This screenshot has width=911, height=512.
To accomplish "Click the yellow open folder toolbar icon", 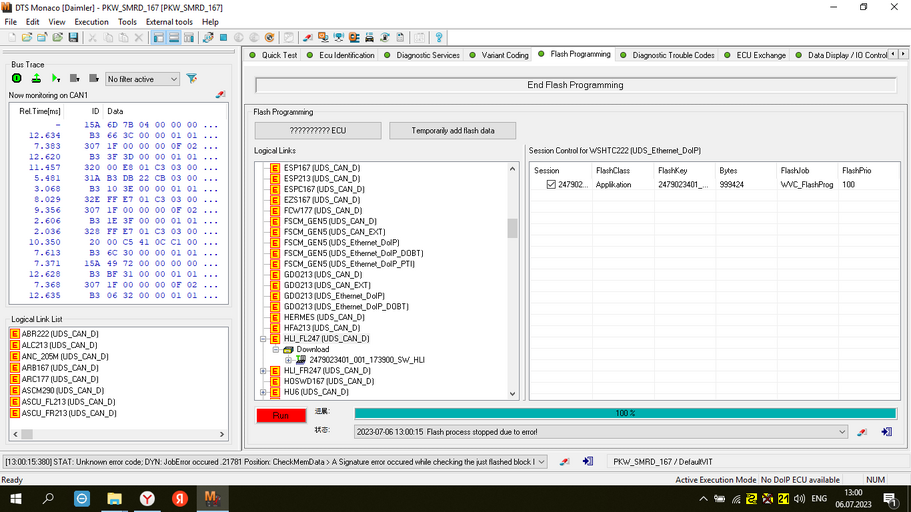I will (x=27, y=38).
